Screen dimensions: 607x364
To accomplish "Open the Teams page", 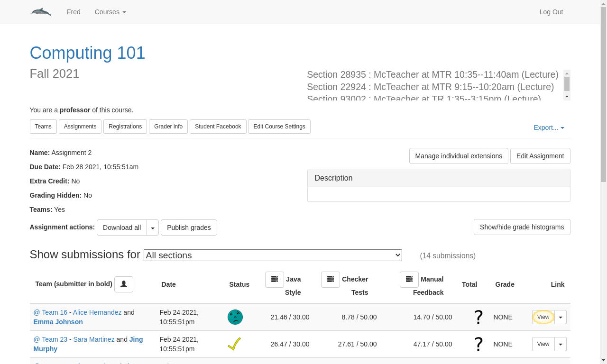I will pos(43,127).
